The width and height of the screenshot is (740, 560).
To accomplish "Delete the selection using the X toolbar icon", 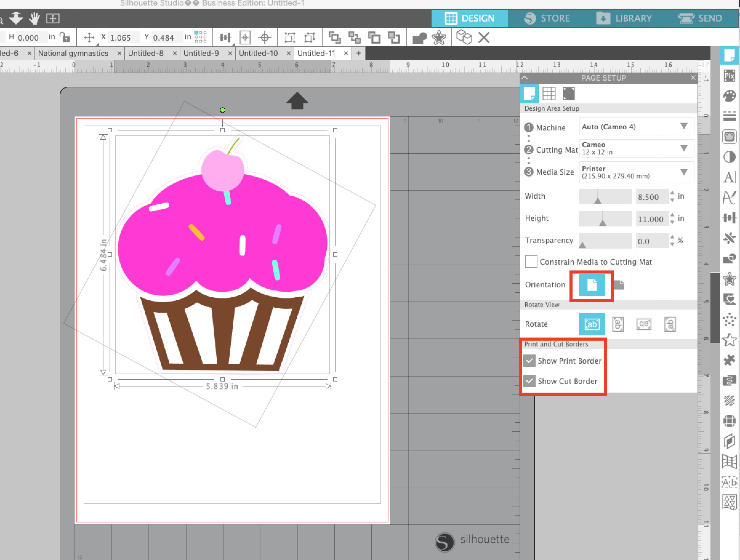I will tap(483, 38).
